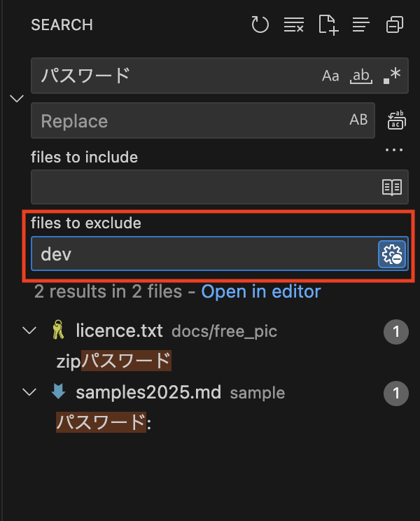Toggle Match Case option
This screenshot has width=420, height=521.
[330, 76]
